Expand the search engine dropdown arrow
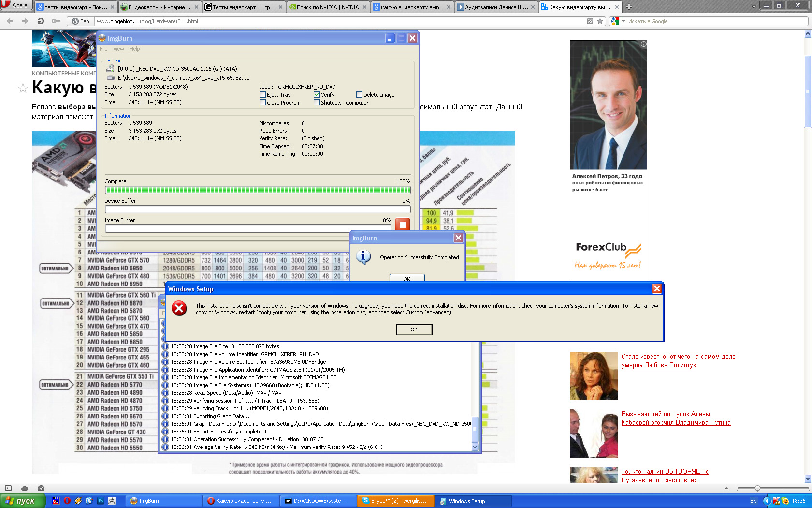This screenshot has width=812, height=508. pyautogui.click(x=623, y=21)
